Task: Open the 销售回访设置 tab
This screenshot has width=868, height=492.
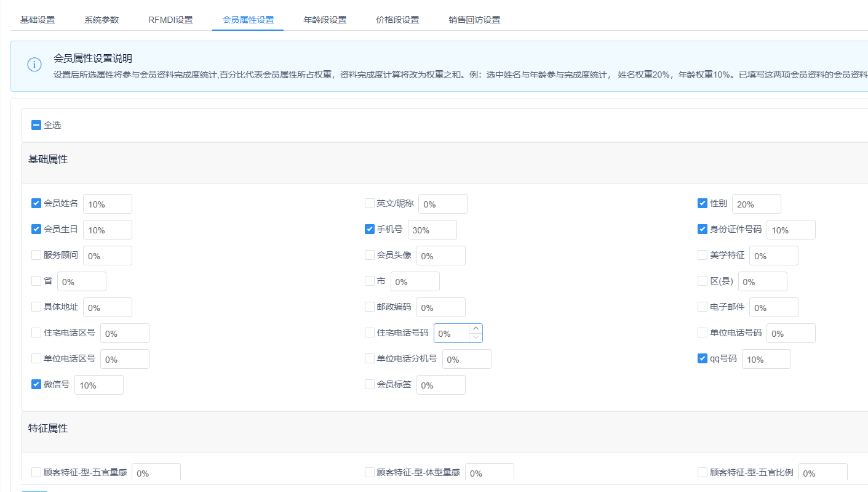Action: (x=474, y=20)
